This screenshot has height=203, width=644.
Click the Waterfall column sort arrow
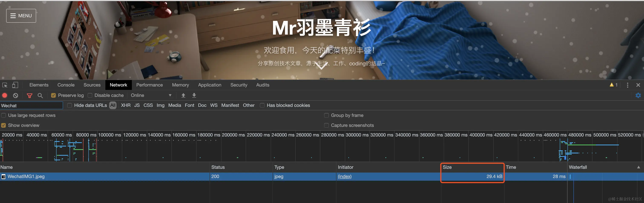(638, 167)
